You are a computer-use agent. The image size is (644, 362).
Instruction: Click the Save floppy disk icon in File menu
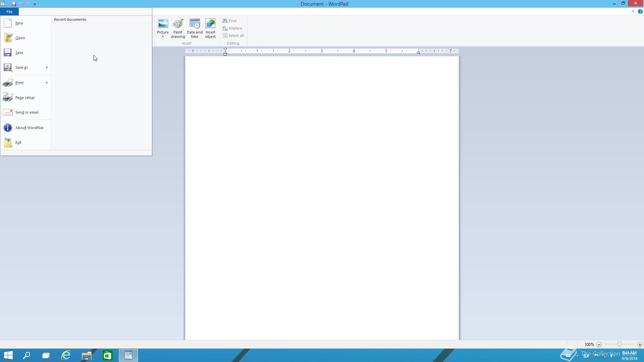8,53
